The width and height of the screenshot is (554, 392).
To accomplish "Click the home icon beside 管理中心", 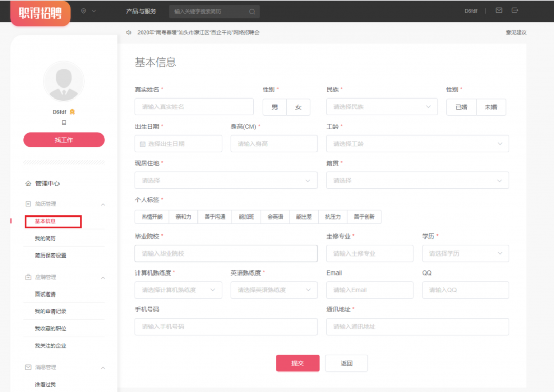I will click(28, 183).
